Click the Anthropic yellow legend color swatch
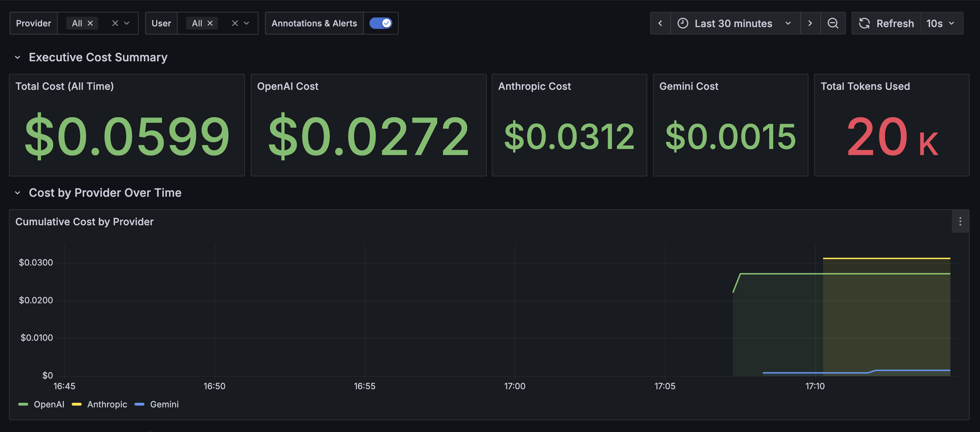Image resolution: width=980 pixels, height=432 pixels. (76, 404)
